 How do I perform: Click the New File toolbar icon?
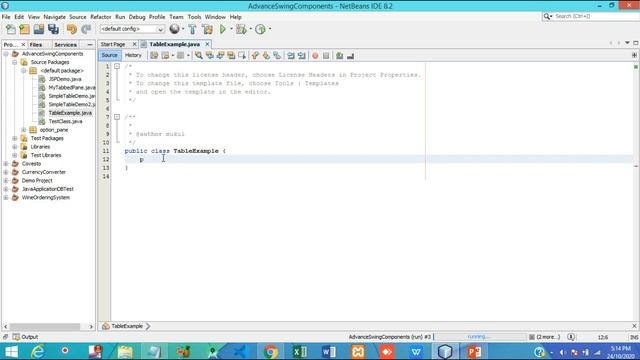coord(11,29)
